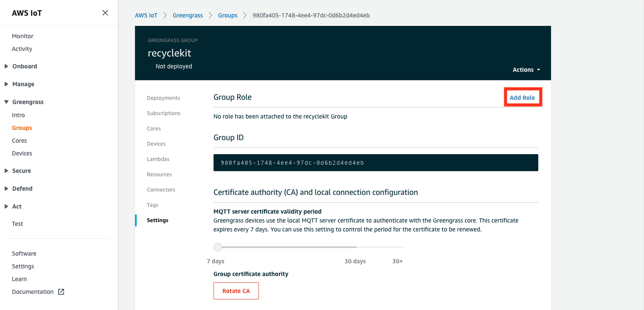Click Add Role for the group
Image resolution: width=644 pixels, height=310 pixels.
pyautogui.click(x=522, y=98)
